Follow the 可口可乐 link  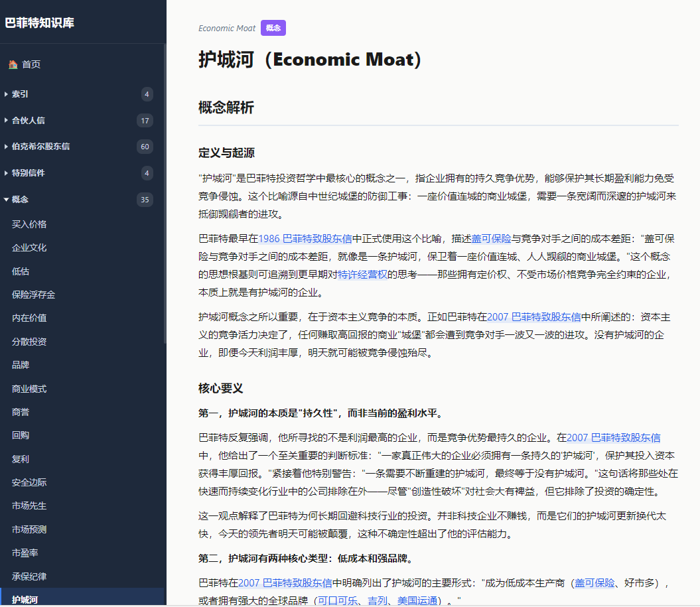(338, 601)
